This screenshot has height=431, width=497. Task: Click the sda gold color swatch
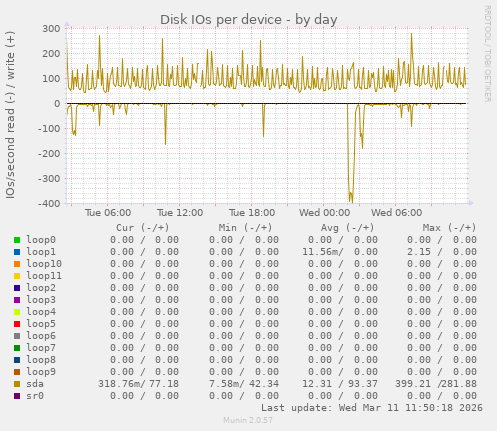[x=17, y=384]
